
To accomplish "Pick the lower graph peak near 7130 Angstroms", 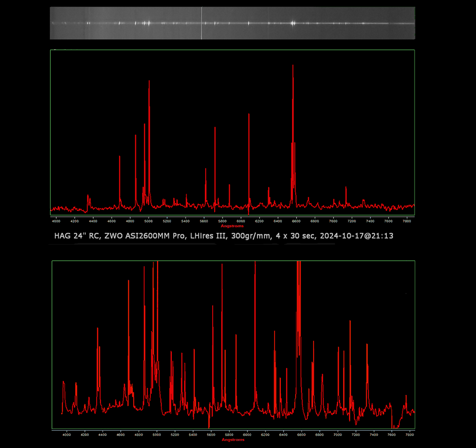I will (350, 322).
